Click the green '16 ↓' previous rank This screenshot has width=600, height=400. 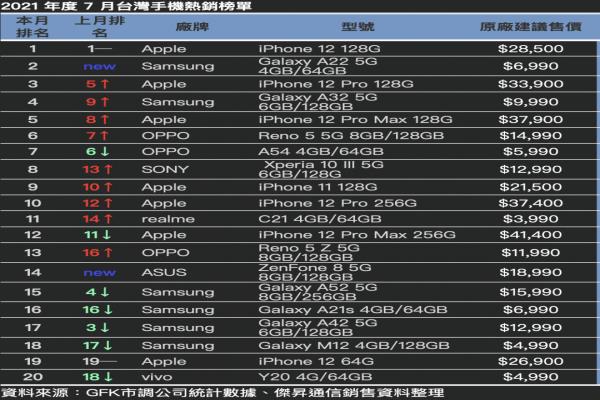tap(98, 310)
